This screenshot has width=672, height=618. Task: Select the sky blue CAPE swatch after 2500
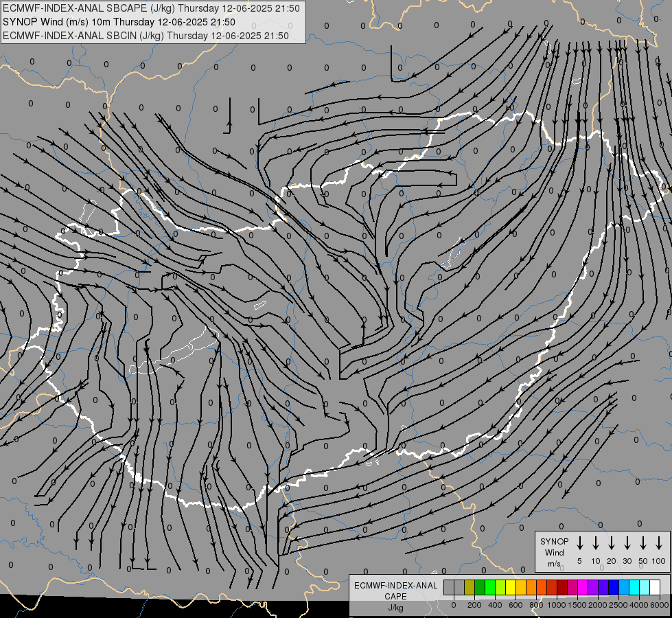point(623,587)
